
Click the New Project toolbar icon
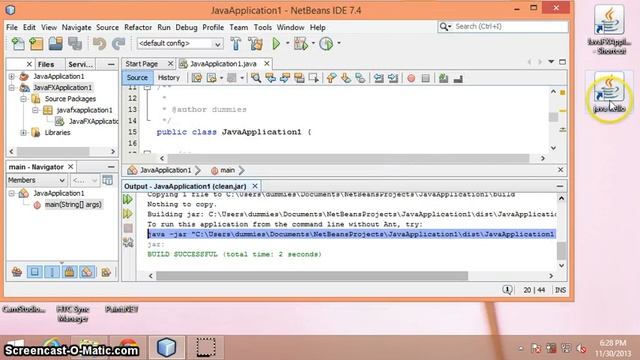pyautogui.click(x=36, y=43)
